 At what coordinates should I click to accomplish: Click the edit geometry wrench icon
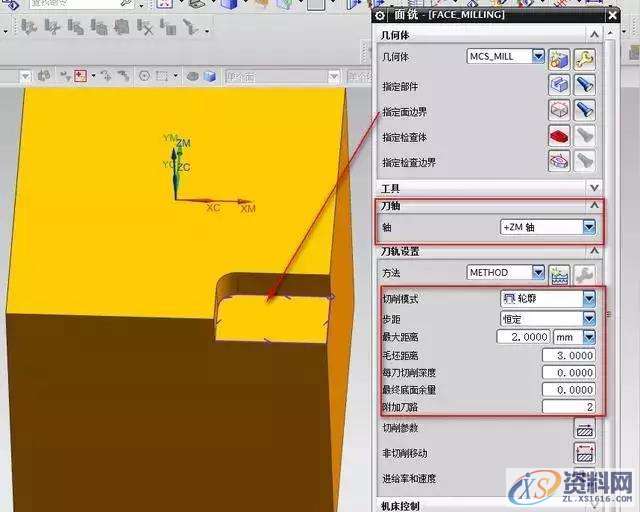pos(584,58)
